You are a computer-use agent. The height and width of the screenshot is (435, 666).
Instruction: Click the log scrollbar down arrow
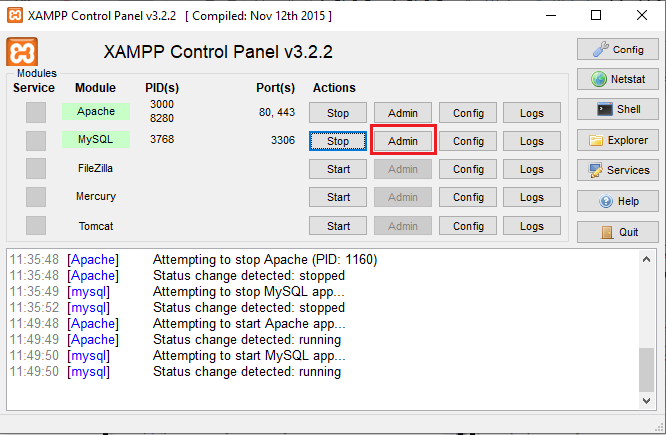[646, 401]
